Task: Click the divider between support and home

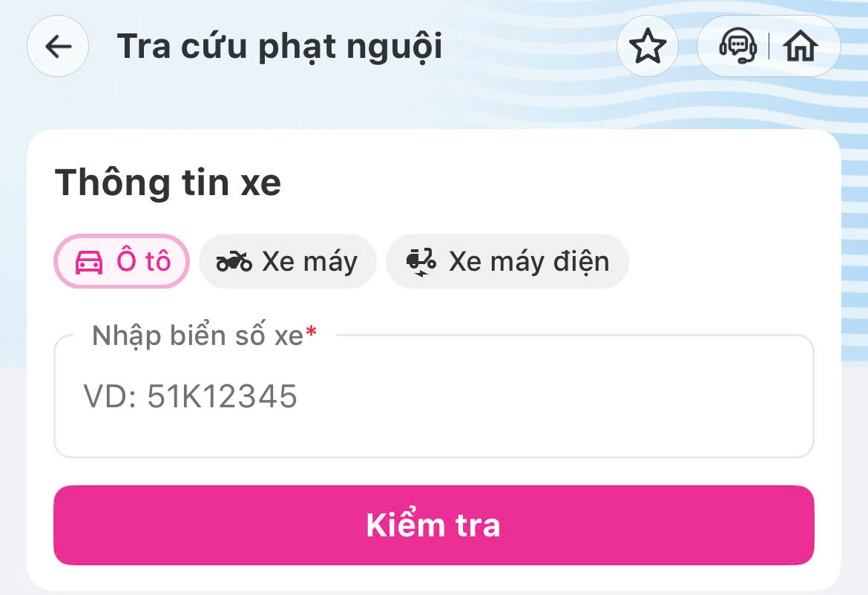Action: pos(769,47)
